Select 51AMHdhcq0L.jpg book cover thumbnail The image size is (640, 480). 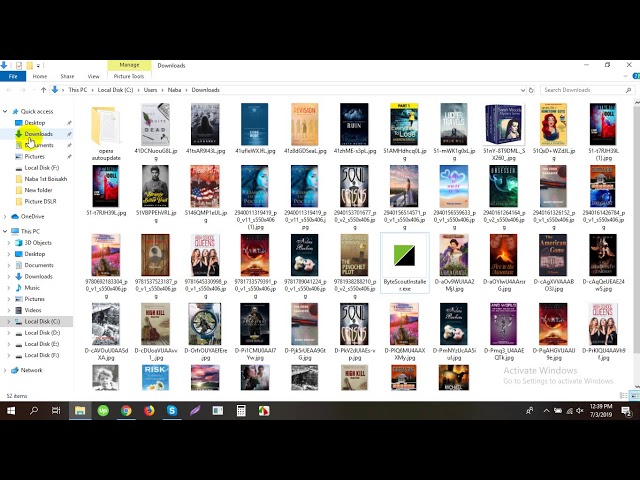[x=404, y=124]
